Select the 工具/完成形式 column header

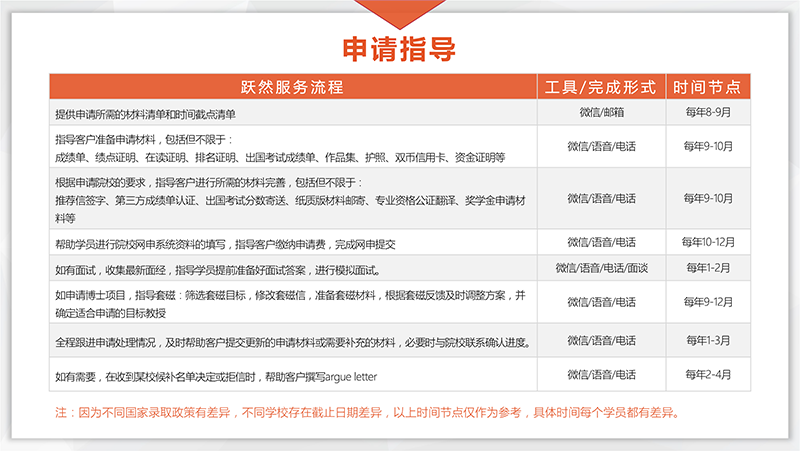(x=602, y=85)
